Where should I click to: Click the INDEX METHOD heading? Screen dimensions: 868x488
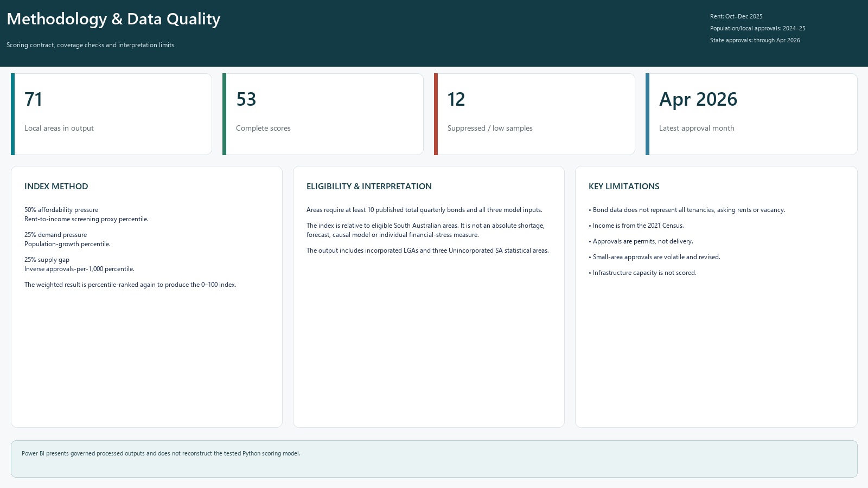click(x=56, y=187)
